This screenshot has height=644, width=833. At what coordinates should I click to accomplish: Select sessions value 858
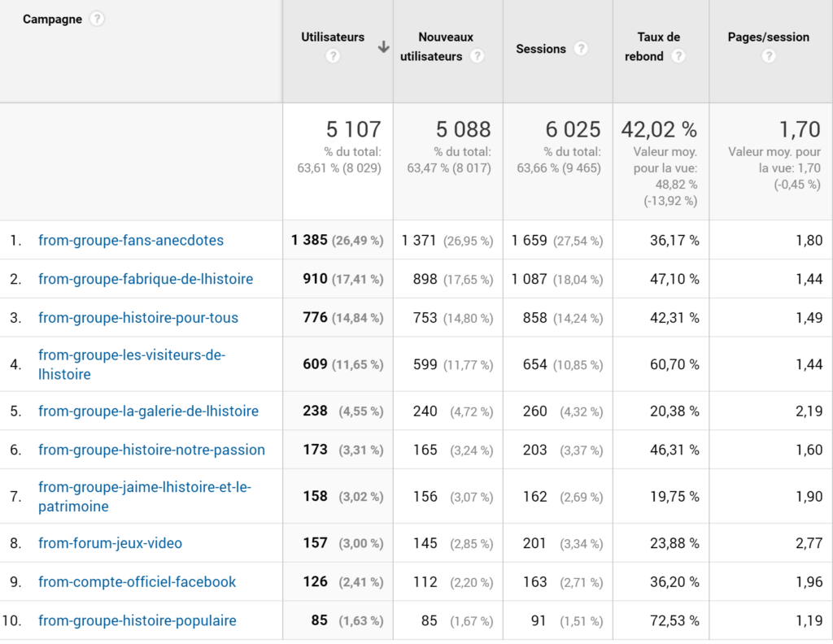pos(535,319)
